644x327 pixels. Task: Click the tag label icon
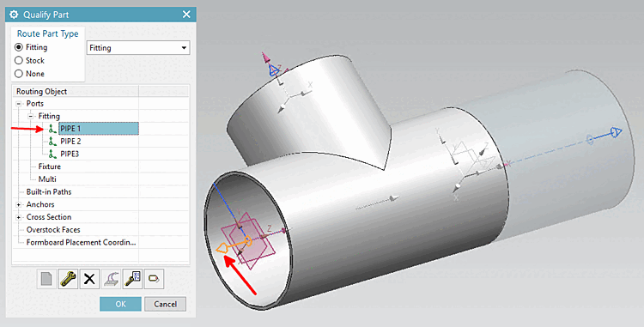(x=154, y=279)
